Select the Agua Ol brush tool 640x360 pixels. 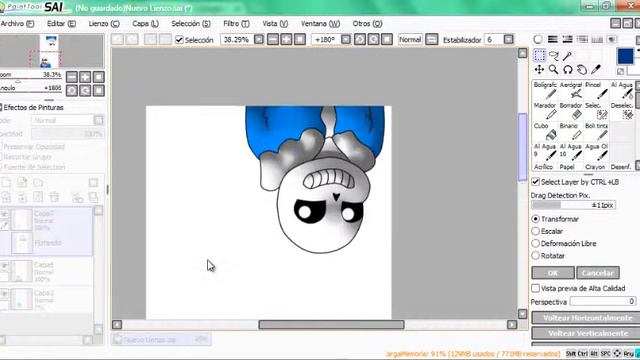[596, 152]
